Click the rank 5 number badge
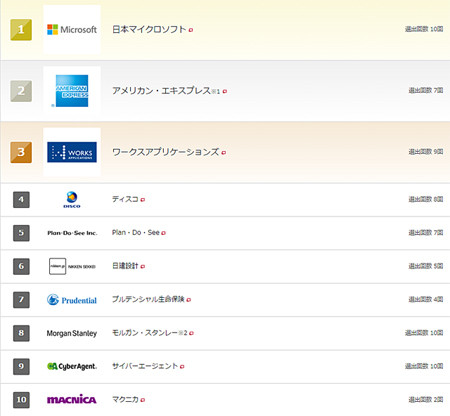The width and height of the screenshot is (450, 416). pos(21,233)
